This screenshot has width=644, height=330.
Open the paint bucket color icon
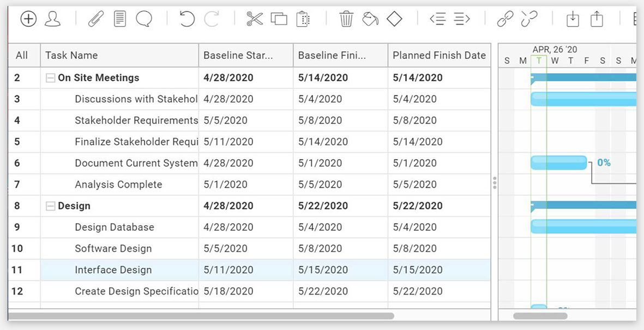[370, 19]
